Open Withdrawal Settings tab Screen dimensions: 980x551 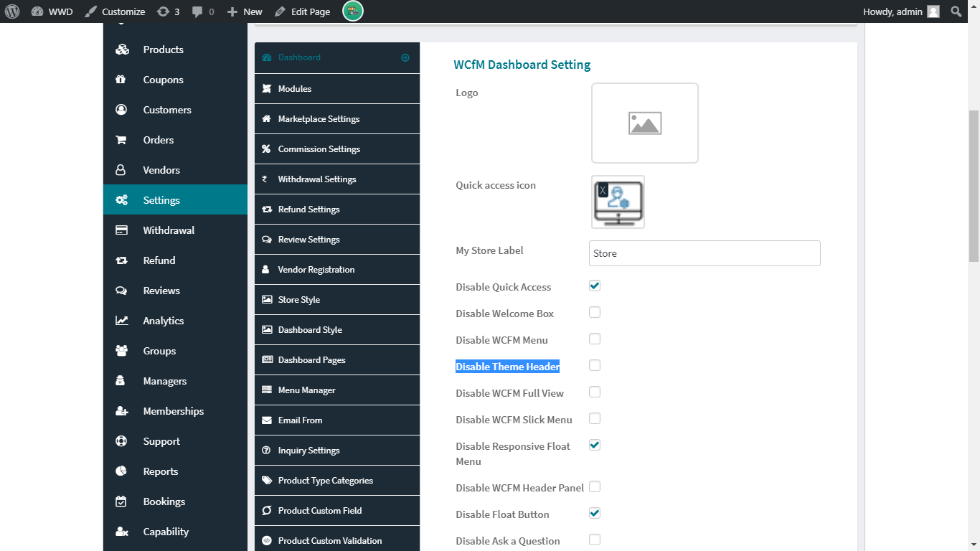pyautogui.click(x=337, y=179)
